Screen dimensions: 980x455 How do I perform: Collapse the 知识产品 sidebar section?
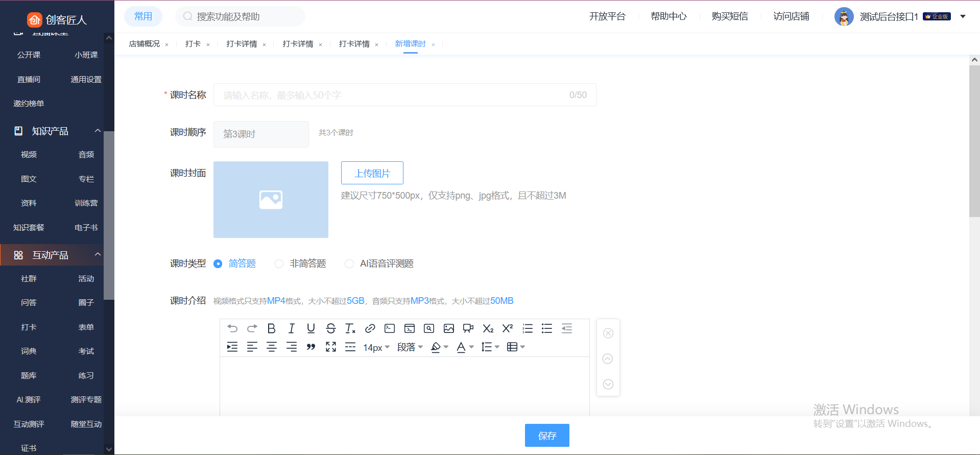point(98,131)
